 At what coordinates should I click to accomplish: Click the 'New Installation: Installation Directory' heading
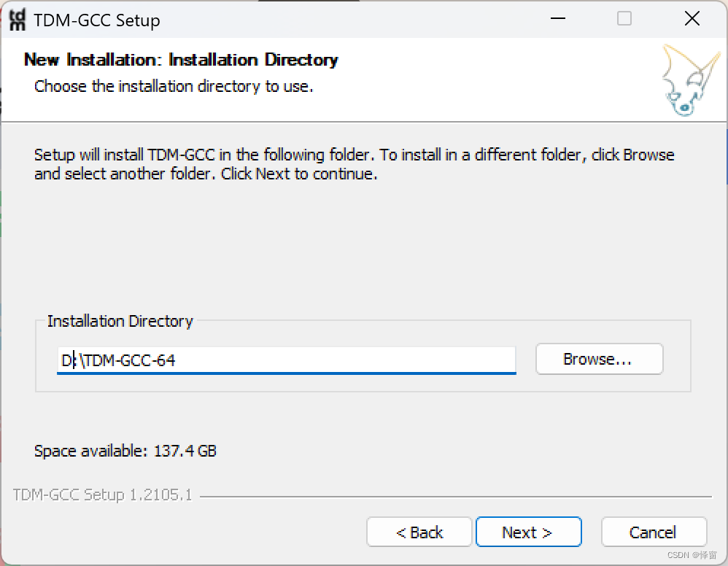pos(181,60)
